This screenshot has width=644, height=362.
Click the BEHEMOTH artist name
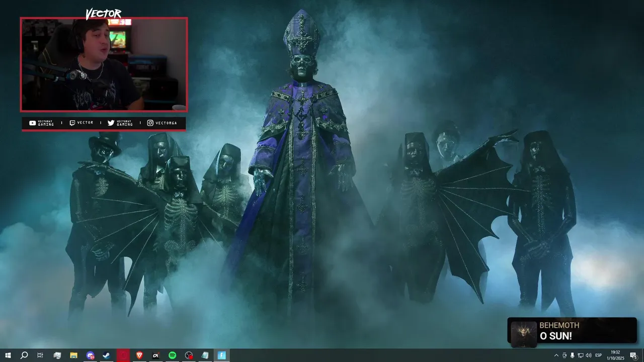[559, 325]
